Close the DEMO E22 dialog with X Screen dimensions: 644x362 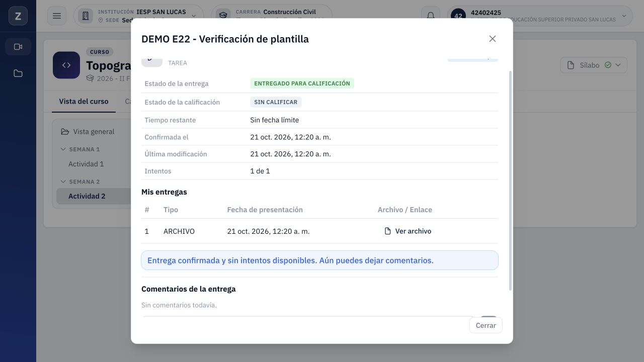[x=493, y=39]
